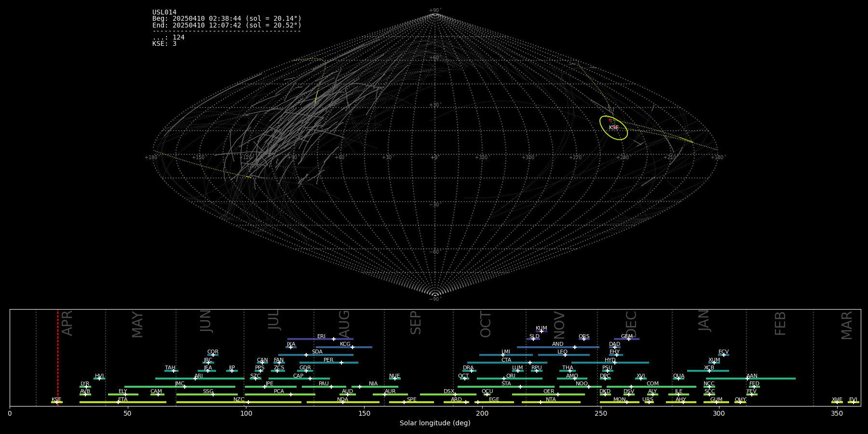
Task: Click the JUN month label
Action: pos(206,321)
